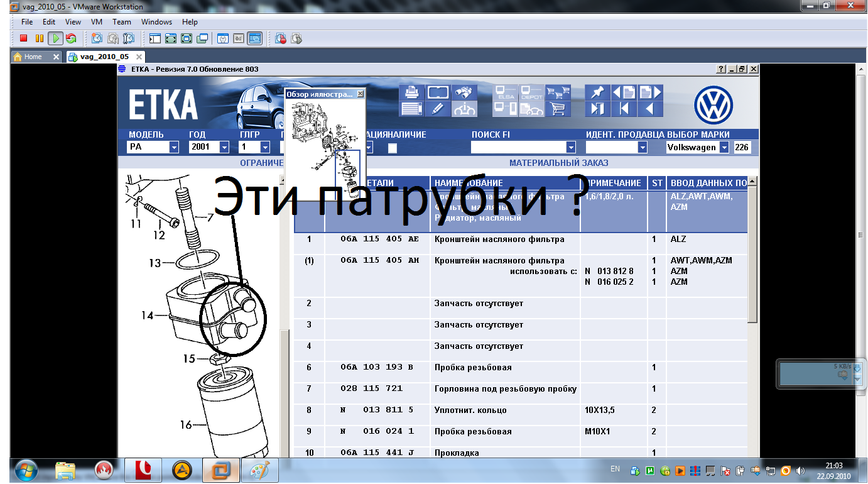The image size is (868, 484).
Task: Show the VMware sidebar
Action: [x=155, y=38]
